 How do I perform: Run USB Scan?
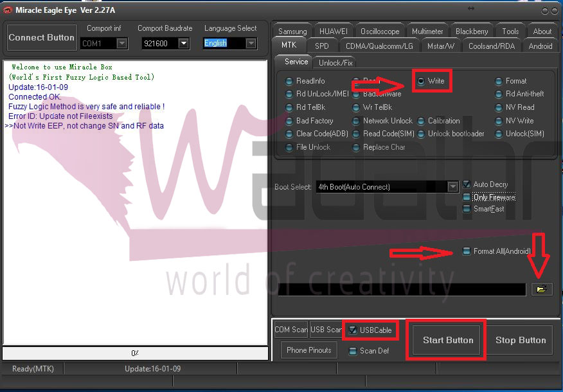[326, 330]
